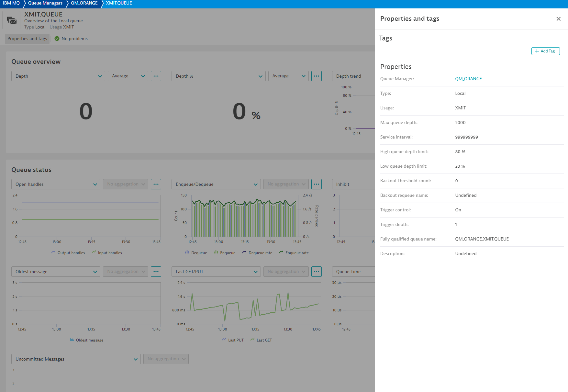568x392 pixels.
Task: Open more options for Depth % tile
Action: click(x=316, y=76)
